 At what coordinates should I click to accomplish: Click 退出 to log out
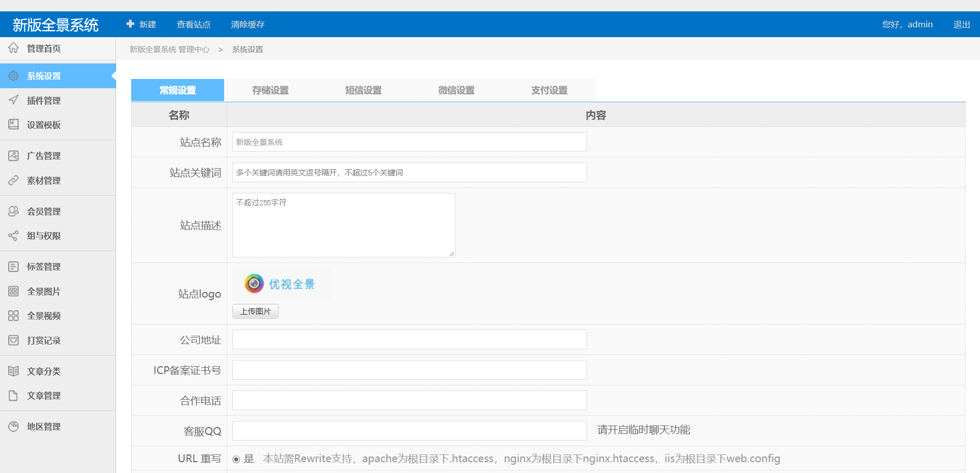(x=961, y=24)
